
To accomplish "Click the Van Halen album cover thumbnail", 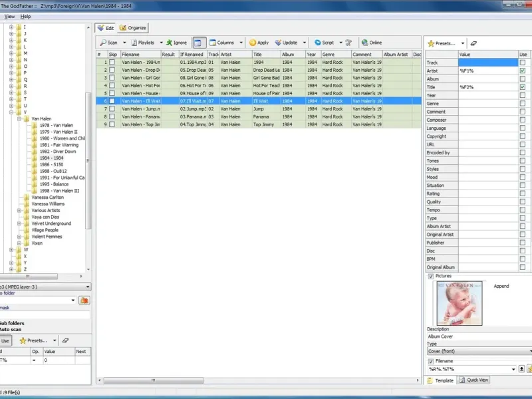I will click(460, 303).
